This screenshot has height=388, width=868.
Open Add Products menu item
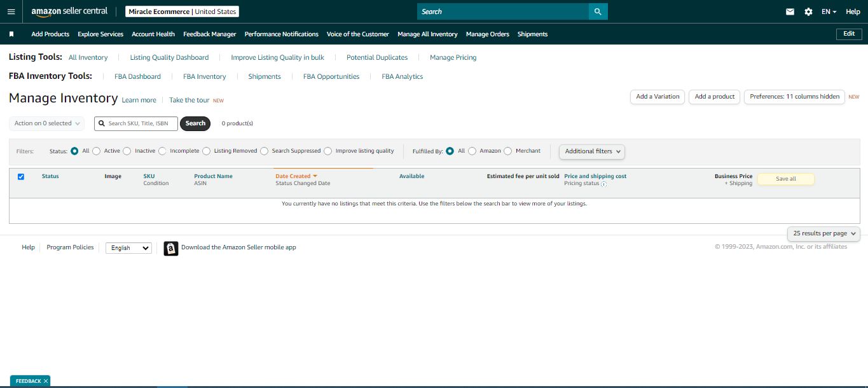click(50, 34)
